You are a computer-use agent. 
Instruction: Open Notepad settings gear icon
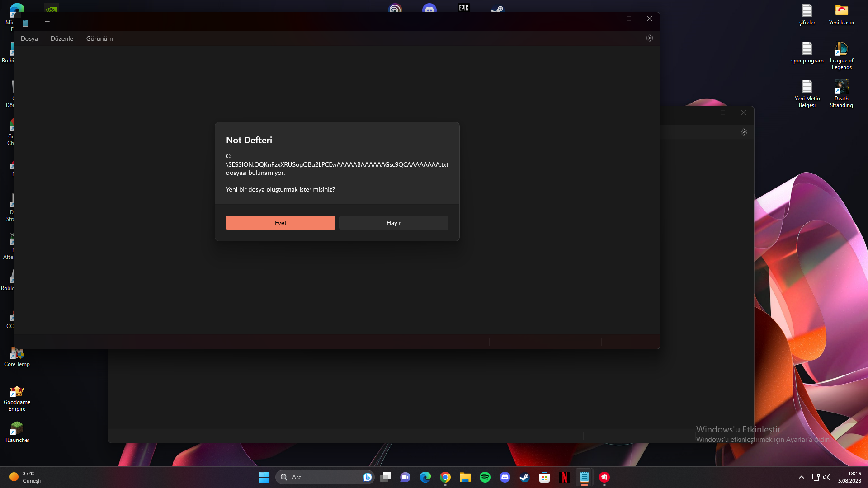[x=650, y=38]
